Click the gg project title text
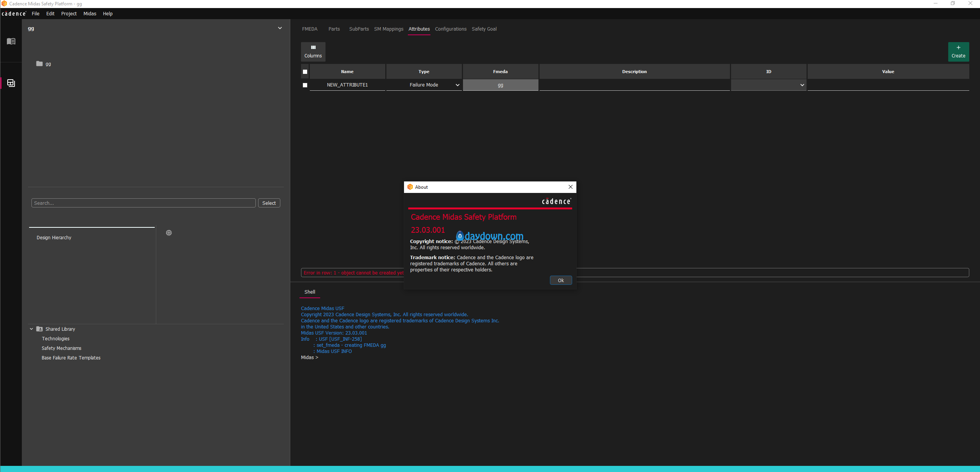The height and width of the screenshot is (472, 980). (31, 28)
